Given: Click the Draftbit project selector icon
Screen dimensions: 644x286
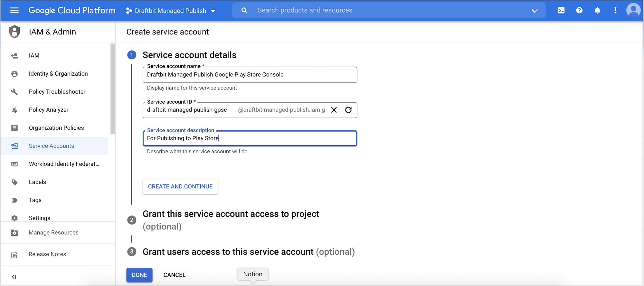Looking at the screenshot, I should (129, 11).
